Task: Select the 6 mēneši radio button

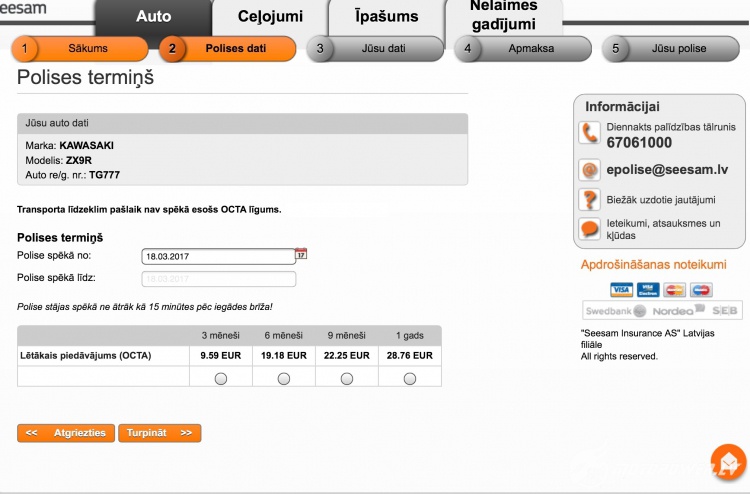Action: pyautogui.click(x=284, y=379)
